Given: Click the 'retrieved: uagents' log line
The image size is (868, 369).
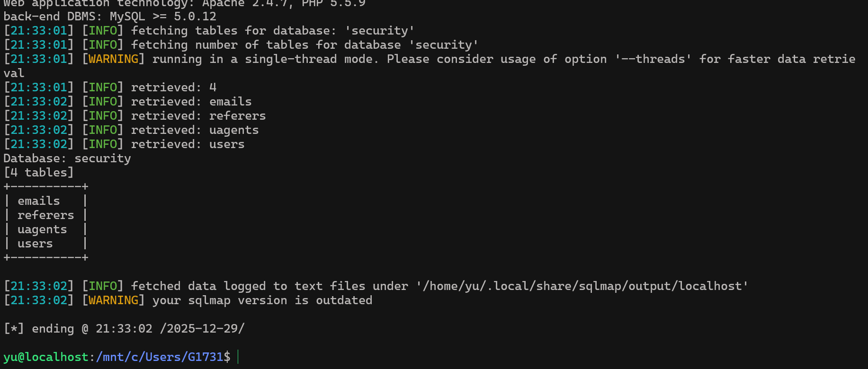Looking at the screenshot, I should click(x=195, y=130).
